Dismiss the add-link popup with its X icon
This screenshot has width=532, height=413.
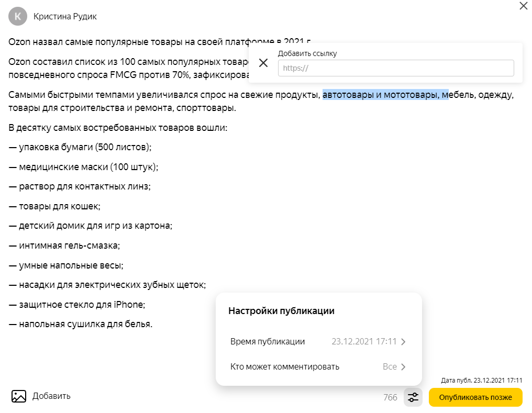point(263,63)
